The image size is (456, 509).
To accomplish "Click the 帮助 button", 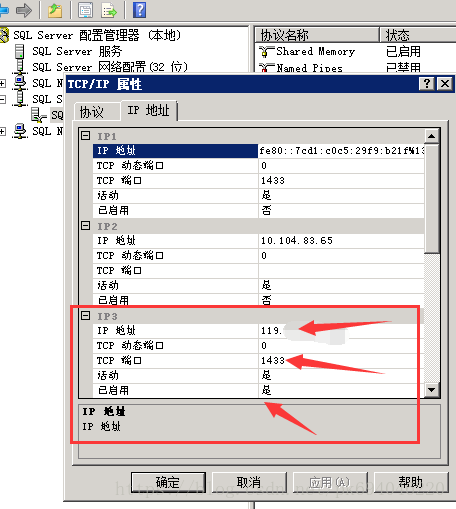I will point(411,482).
